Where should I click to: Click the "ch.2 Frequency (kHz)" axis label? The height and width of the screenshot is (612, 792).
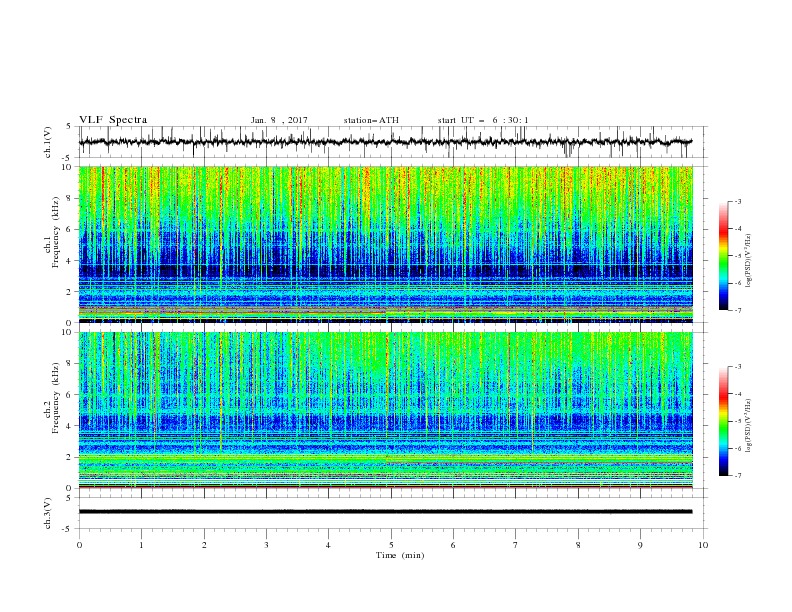[x=52, y=398]
